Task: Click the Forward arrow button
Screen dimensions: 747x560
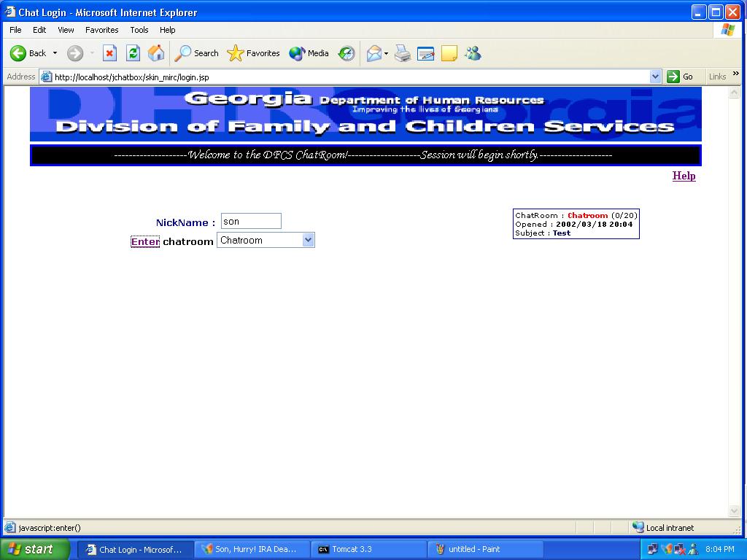Action: (75, 53)
